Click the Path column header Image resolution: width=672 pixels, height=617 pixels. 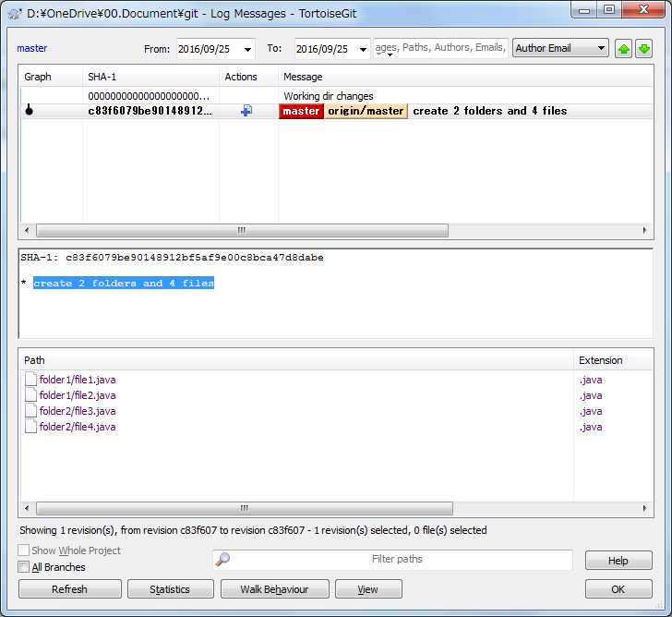[x=296, y=360]
